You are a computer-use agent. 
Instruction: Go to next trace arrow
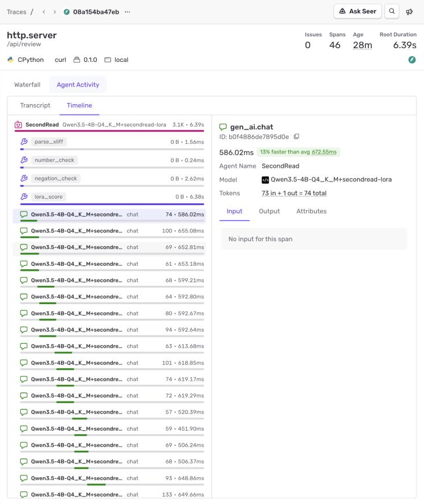pyautogui.click(x=54, y=12)
